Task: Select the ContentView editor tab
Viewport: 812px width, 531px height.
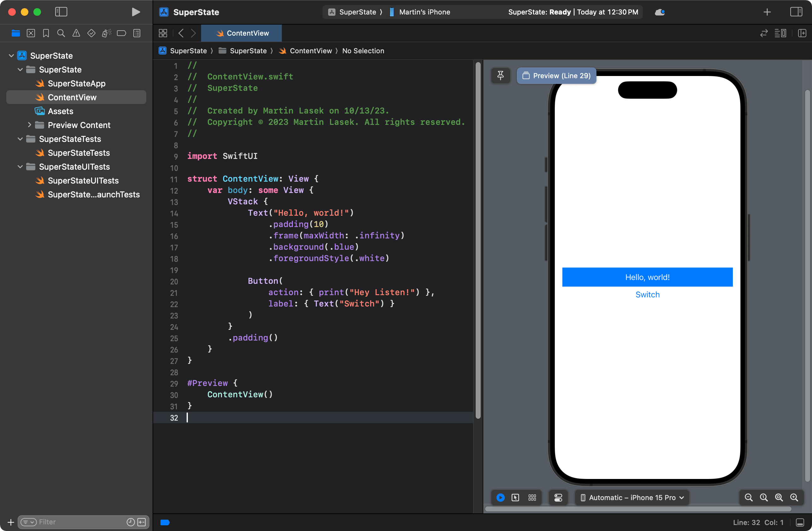Action: click(x=241, y=33)
